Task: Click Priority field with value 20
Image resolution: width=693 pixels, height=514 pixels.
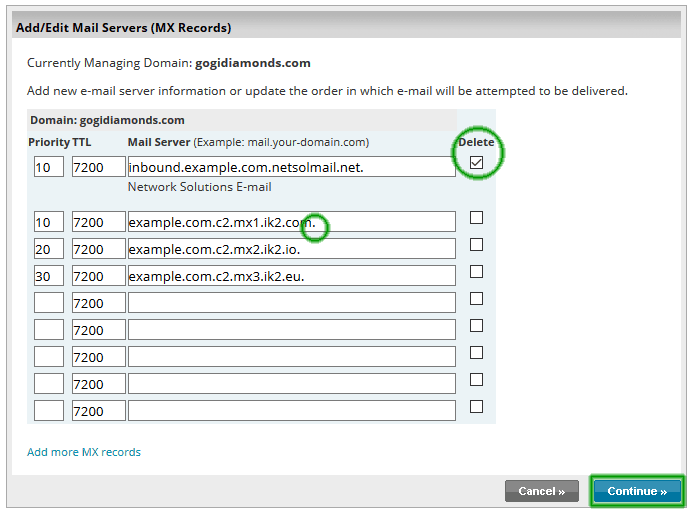Action: click(49, 249)
